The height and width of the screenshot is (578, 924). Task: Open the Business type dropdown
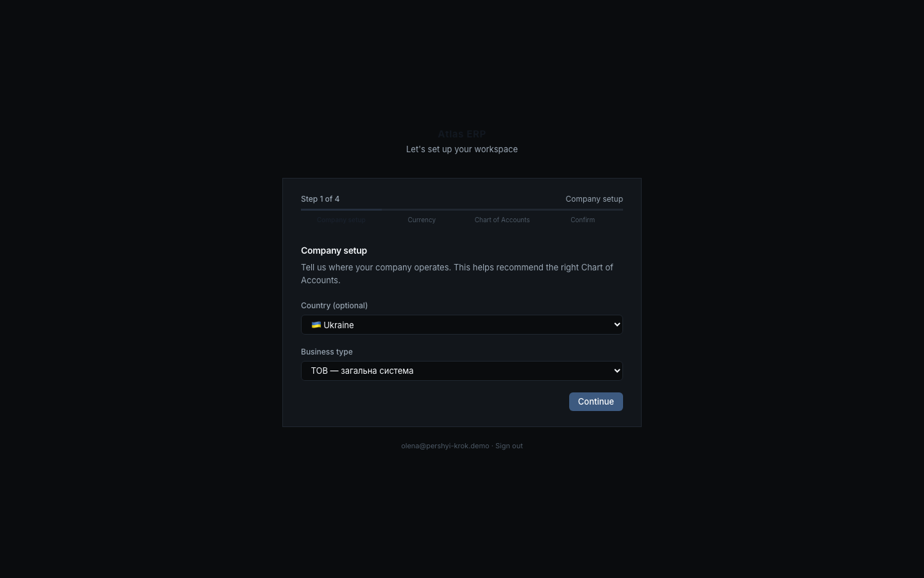pos(462,371)
